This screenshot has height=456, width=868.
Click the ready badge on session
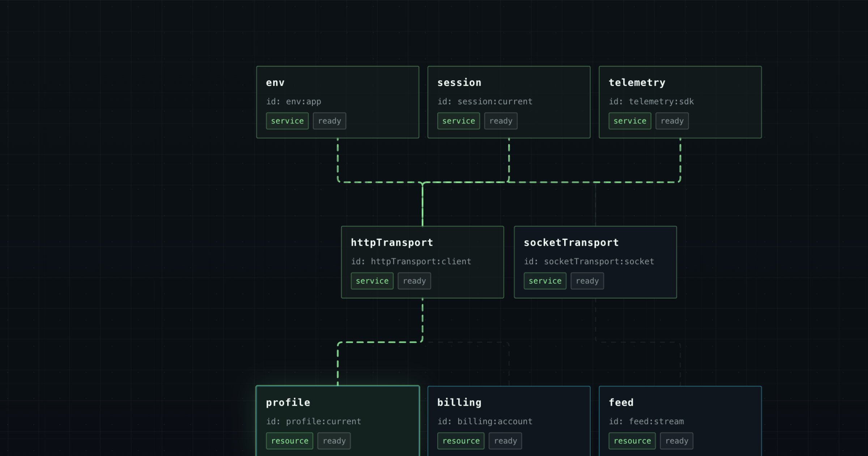(501, 121)
